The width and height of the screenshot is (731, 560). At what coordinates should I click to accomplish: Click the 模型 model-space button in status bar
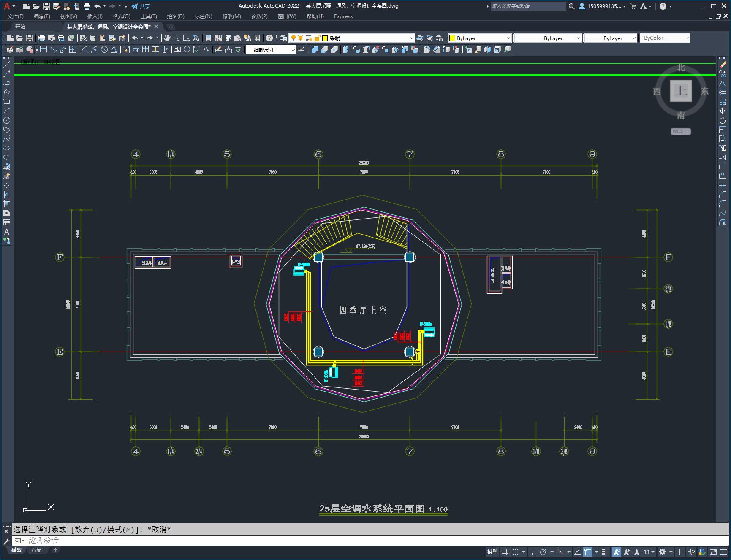pyautogui.click(x=492, y=552)
